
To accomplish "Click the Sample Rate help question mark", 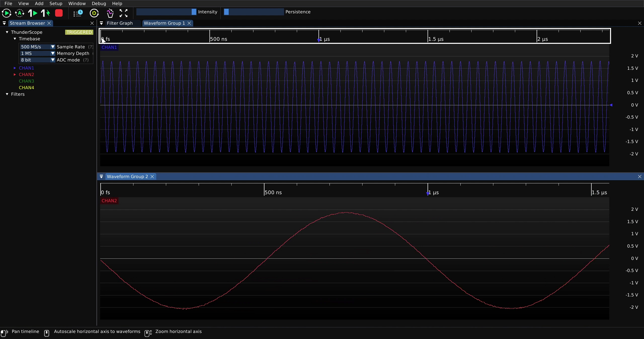I will click(91, 47).
